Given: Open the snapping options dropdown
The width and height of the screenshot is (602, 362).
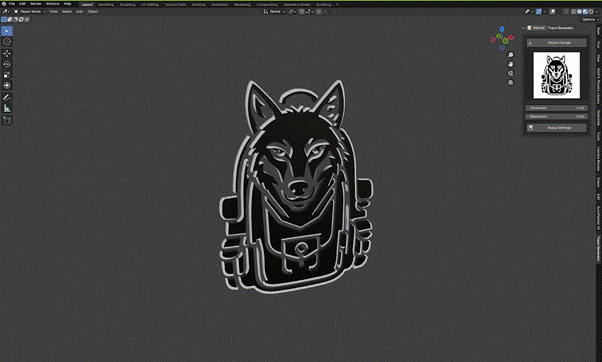Looking at the screenshot, I should coord(309,12).
